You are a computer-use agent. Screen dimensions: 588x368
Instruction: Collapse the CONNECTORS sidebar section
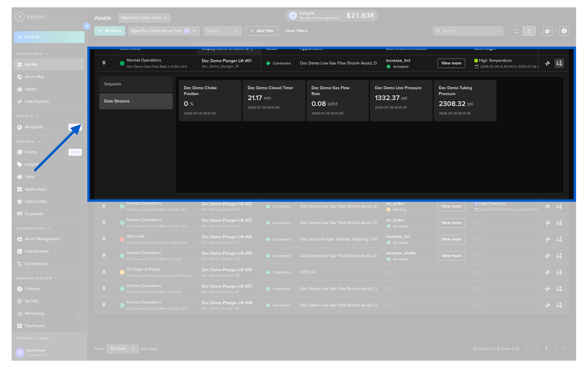(x=33, y=229)
